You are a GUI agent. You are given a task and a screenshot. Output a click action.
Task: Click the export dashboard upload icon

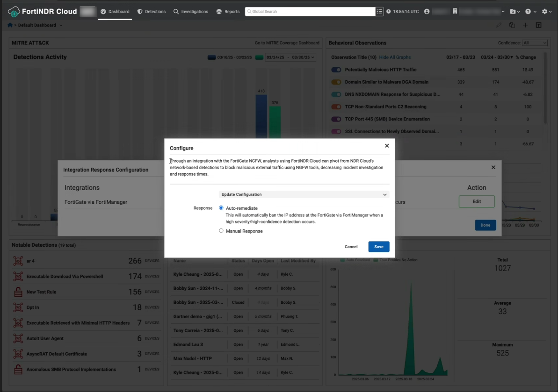coord(538,25)
